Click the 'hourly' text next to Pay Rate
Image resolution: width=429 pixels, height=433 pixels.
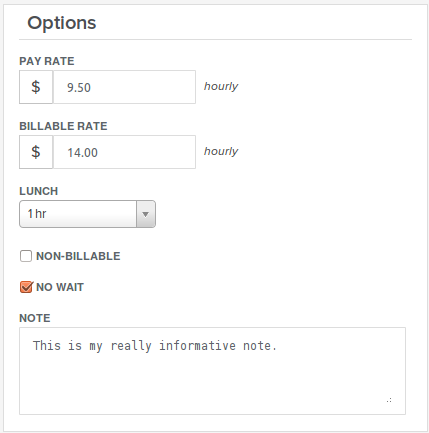click(221, 87)
